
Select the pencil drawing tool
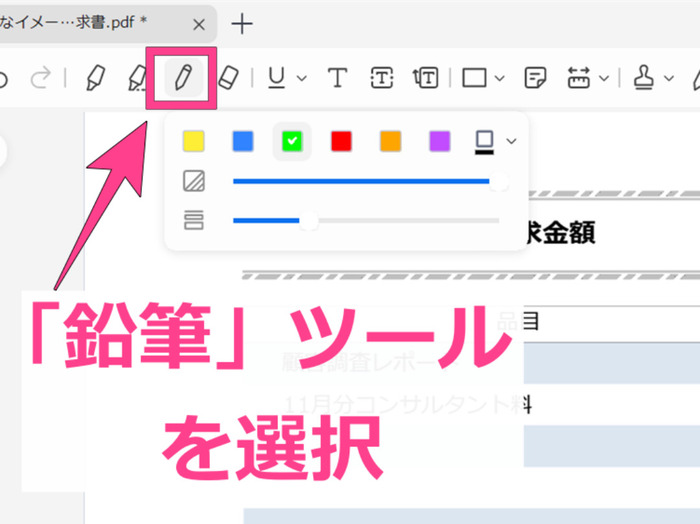pyautogui.click(x=183, y=78)
